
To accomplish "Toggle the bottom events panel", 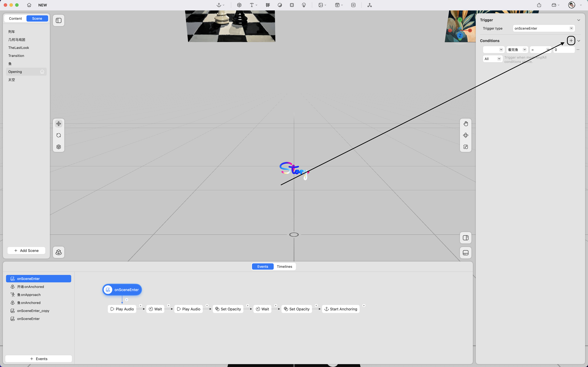I will [465, 253].
